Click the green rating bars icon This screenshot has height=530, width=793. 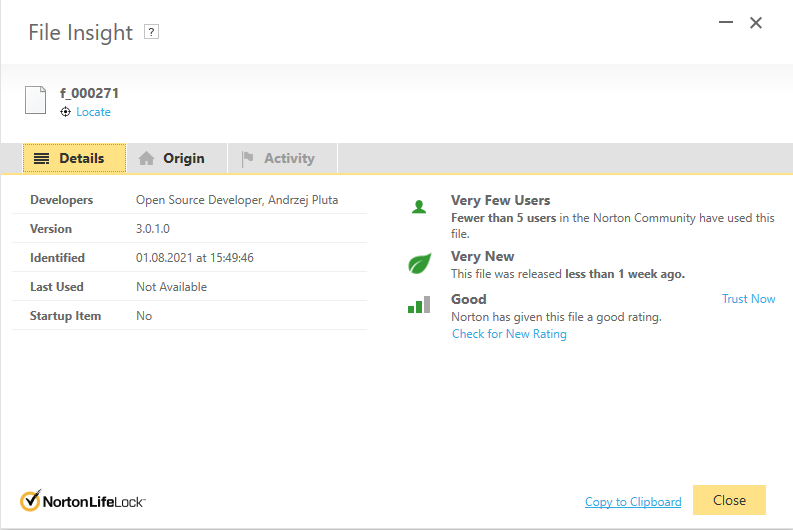click(x=419, y=305)
